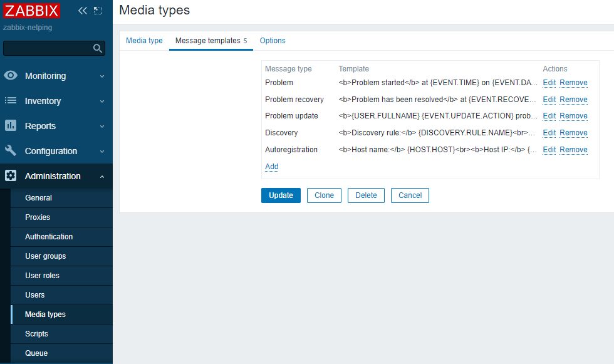The width and height of the screenshot is (614, 364).
Task: Open User roles in Administration
Action: [42, 276]
